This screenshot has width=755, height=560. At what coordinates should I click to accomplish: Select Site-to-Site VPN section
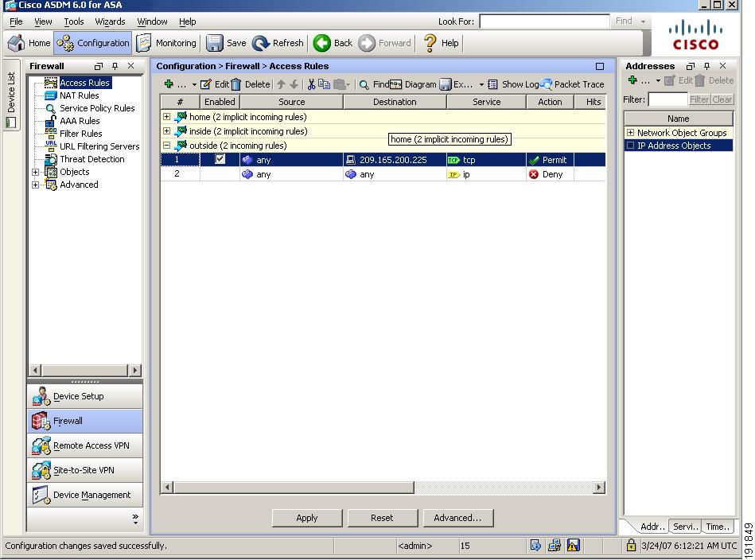[x=85, y=470]
